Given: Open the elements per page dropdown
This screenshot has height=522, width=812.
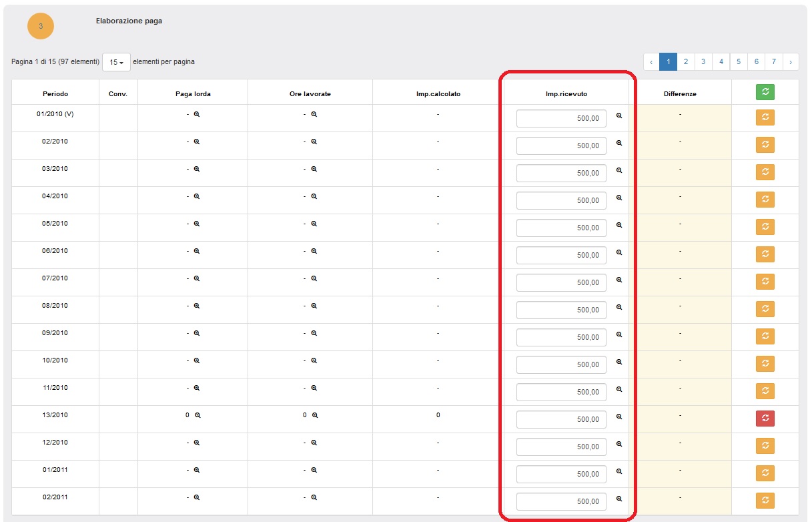Looking at the screenshot, I should coord(116,62).
